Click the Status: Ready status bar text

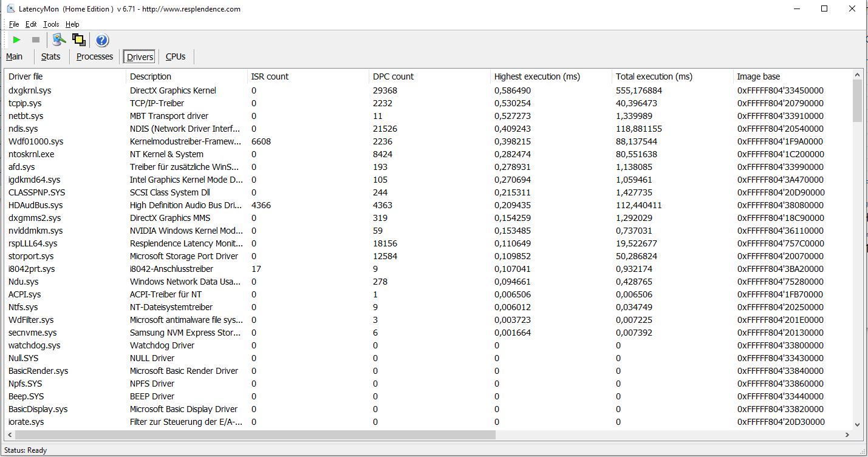pyautogui.click(x=26, y=450)
